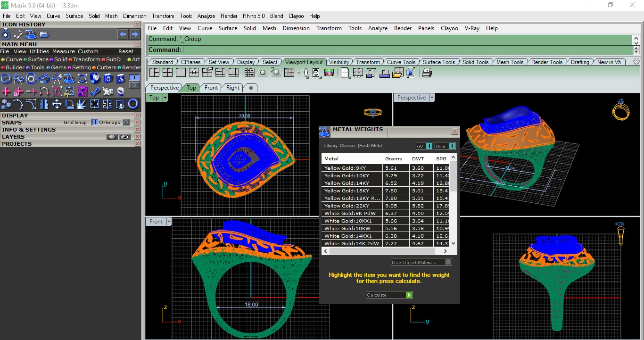644x340 pixels.
Task: Open the Top viewport dropdown arrow
Action: [165, 98]
